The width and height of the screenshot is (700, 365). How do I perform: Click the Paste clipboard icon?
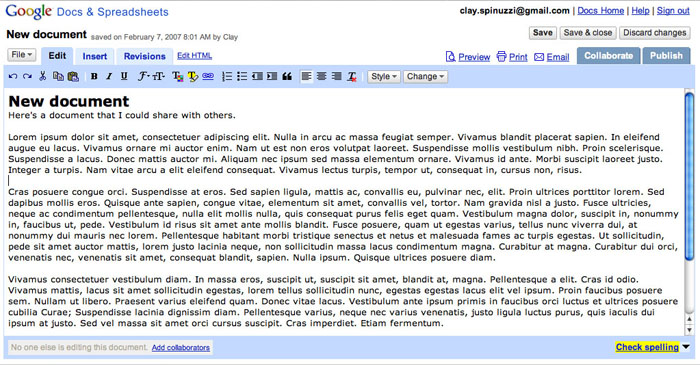[73, 76]
